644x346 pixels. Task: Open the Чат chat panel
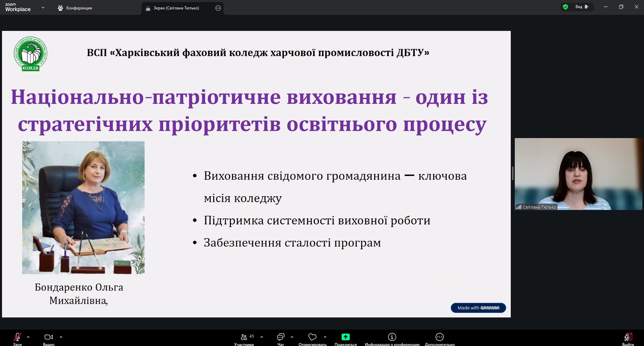(281, 337)
